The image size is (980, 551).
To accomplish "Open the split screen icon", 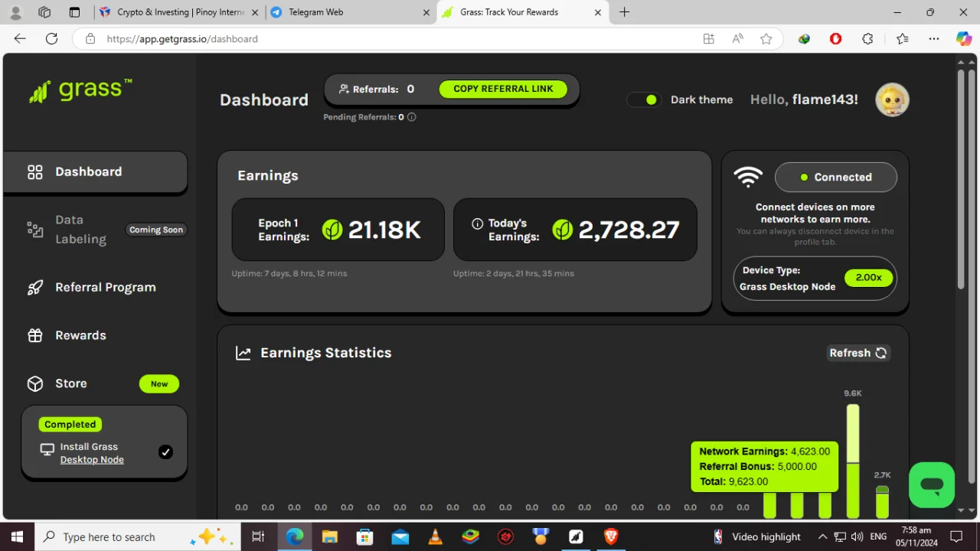I will point(709,39).
